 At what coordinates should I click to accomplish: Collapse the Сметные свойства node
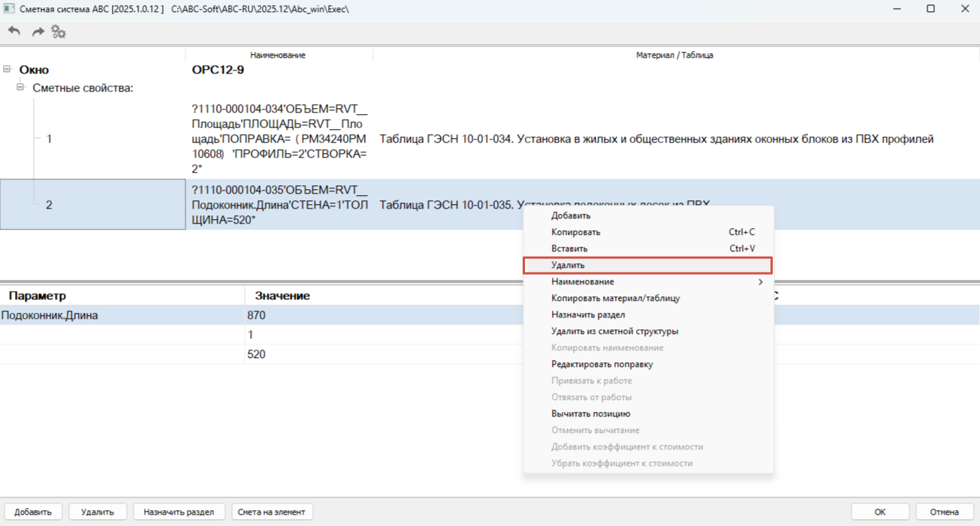21,88
